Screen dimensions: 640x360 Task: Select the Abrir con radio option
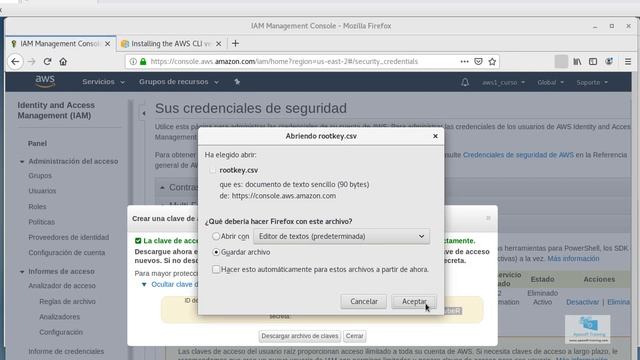216,236
